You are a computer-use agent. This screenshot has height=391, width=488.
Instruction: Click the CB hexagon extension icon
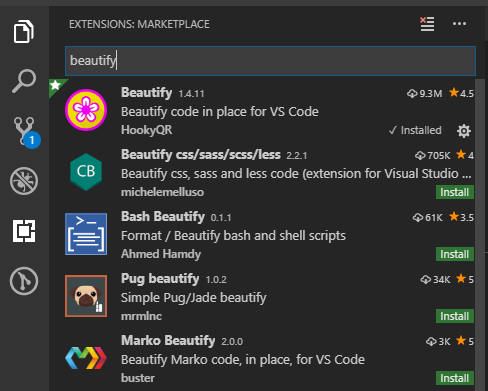click(86, 172)
